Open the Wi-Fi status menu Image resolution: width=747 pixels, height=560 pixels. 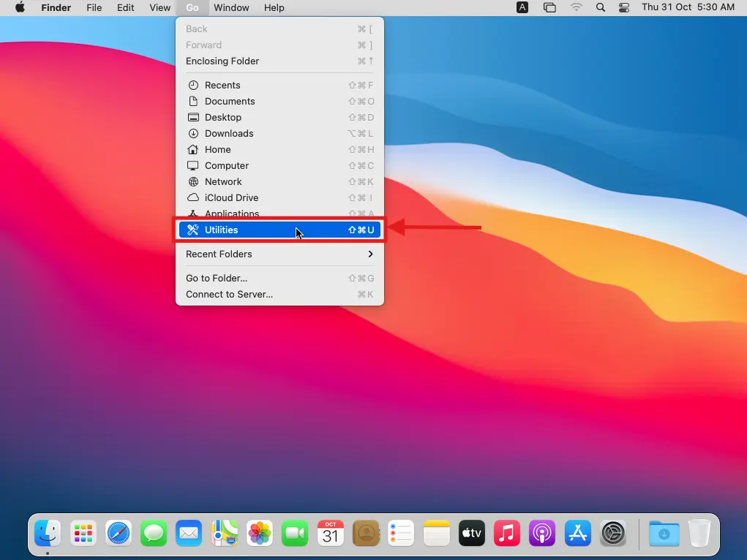576,7
